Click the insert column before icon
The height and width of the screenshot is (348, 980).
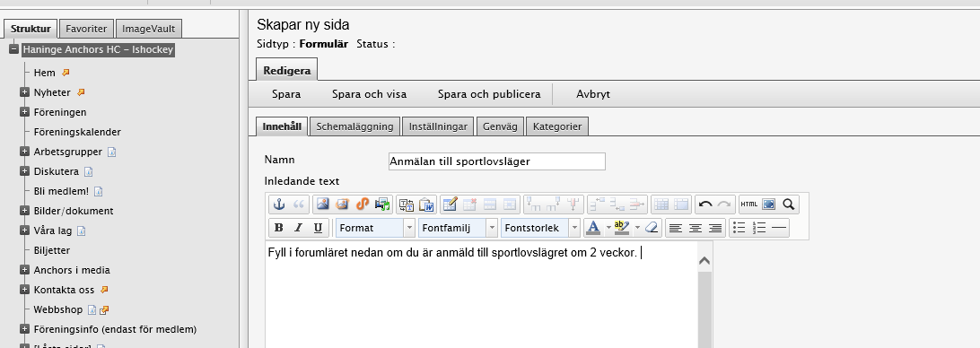(533, 204)
